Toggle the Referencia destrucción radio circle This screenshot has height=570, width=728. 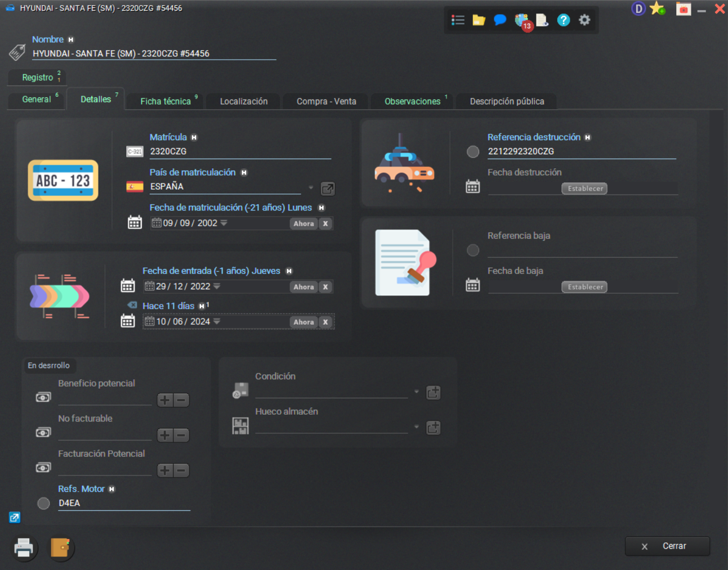tap(473, 151)
